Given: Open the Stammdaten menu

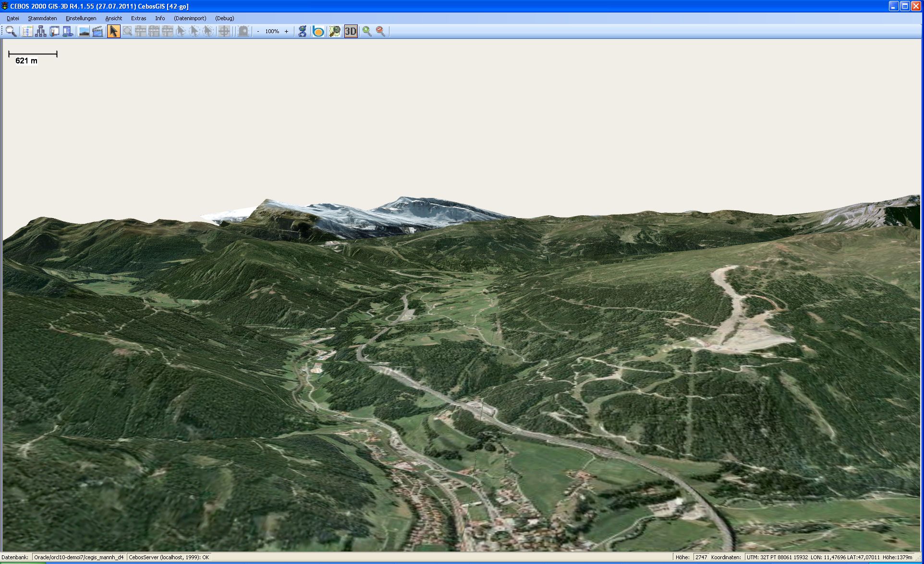Looking at the screenshot, I should pyautogui.click(x=42, y=18).
